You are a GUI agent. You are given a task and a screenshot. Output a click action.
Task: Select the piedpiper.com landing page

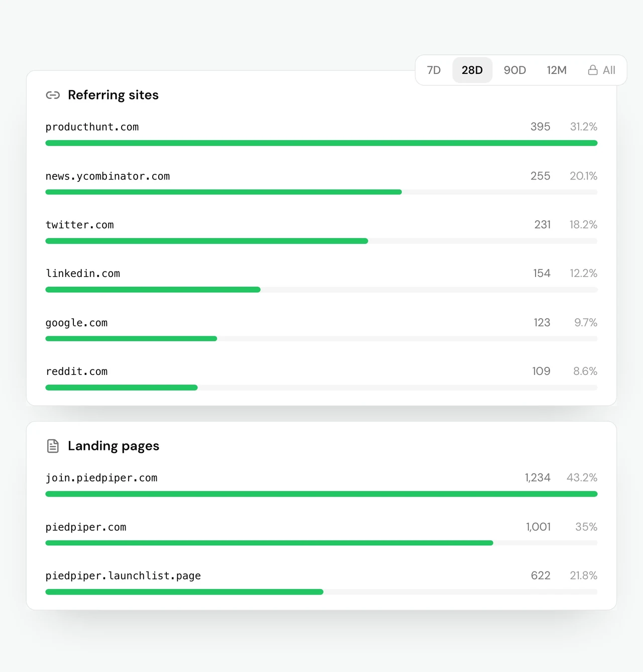[321, 533]
